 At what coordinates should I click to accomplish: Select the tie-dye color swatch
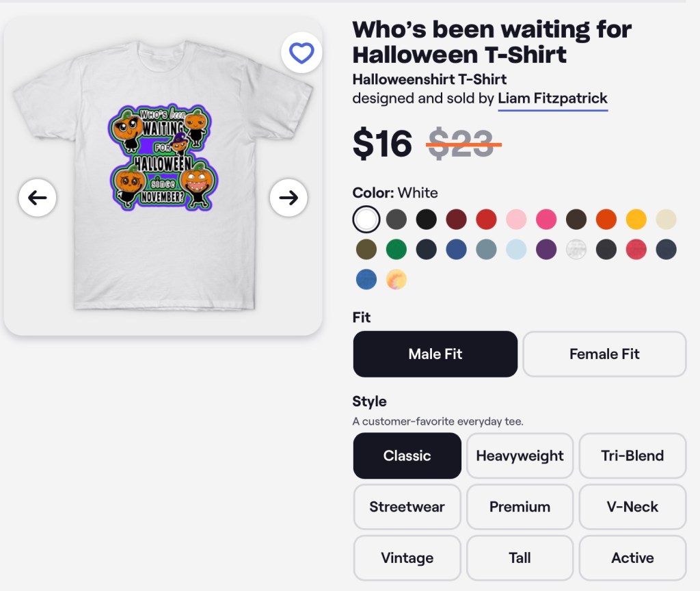(396, 279)
